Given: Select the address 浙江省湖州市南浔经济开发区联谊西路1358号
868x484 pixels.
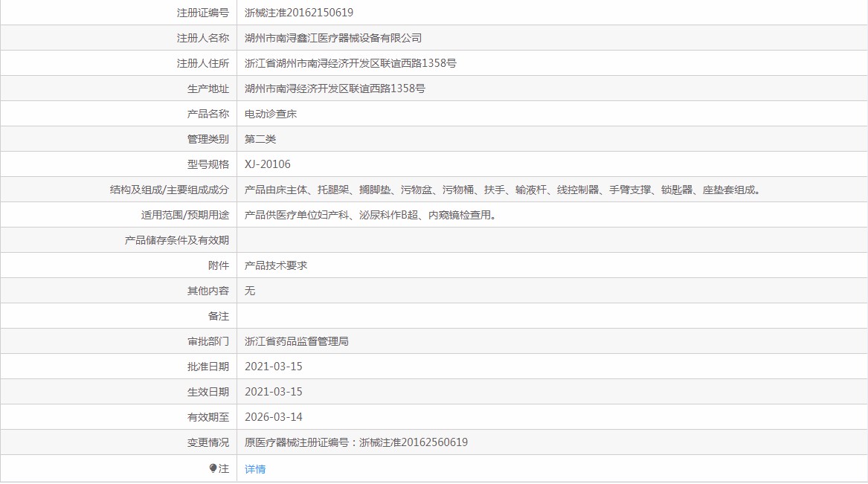Looking at the screenshot, I should [350, 64].
